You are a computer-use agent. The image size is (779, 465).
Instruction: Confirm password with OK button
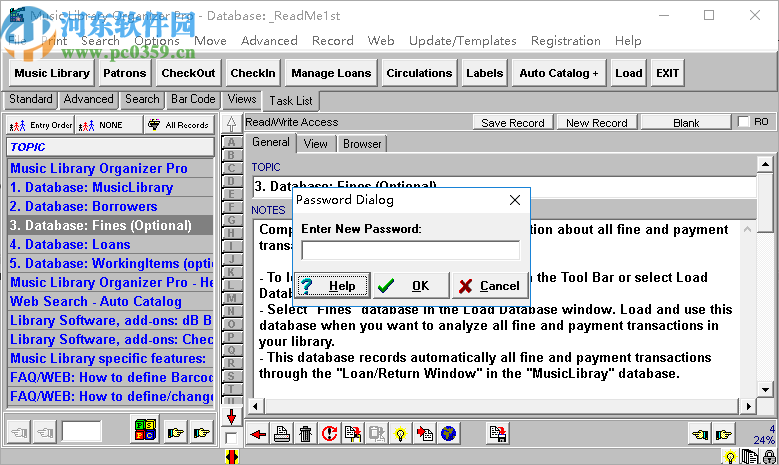coord(411,286)
